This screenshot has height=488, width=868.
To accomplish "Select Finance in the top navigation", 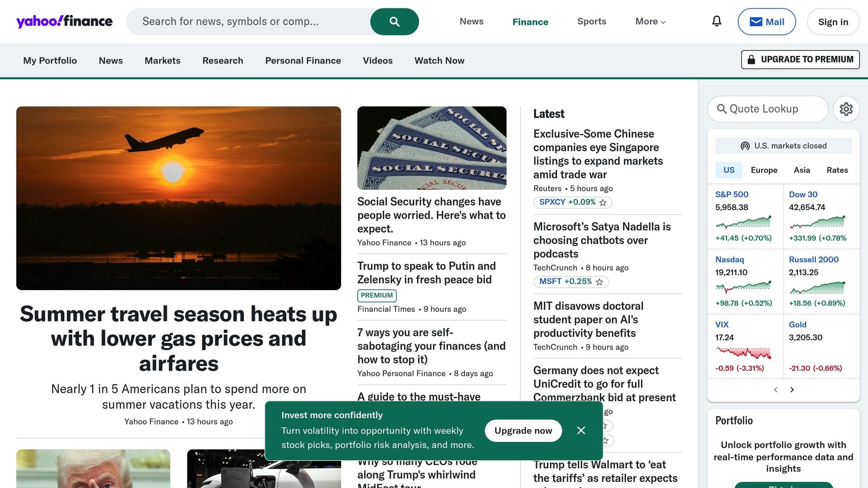I will (530, 22).
